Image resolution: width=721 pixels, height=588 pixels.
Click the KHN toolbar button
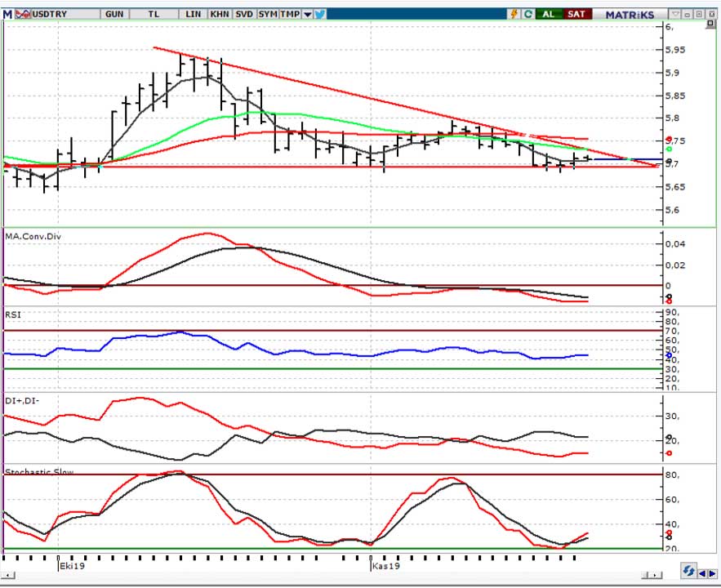coord(220,14)
